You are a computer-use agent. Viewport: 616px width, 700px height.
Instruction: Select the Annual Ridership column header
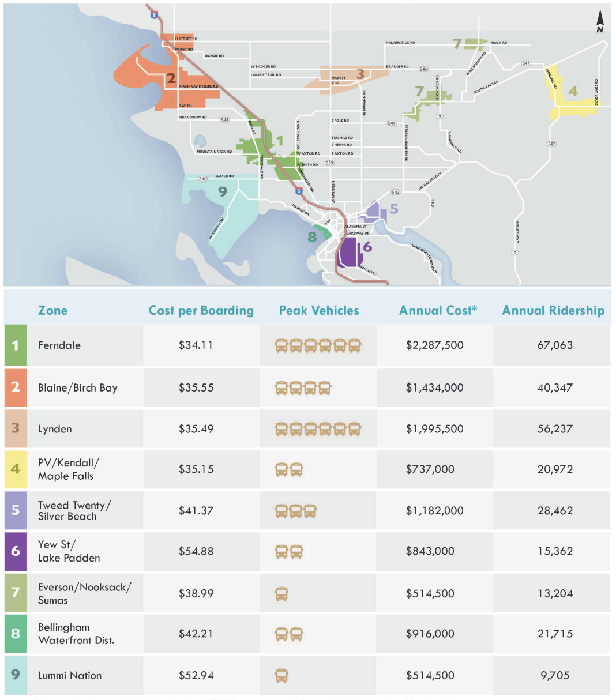[x=553, y=311]
